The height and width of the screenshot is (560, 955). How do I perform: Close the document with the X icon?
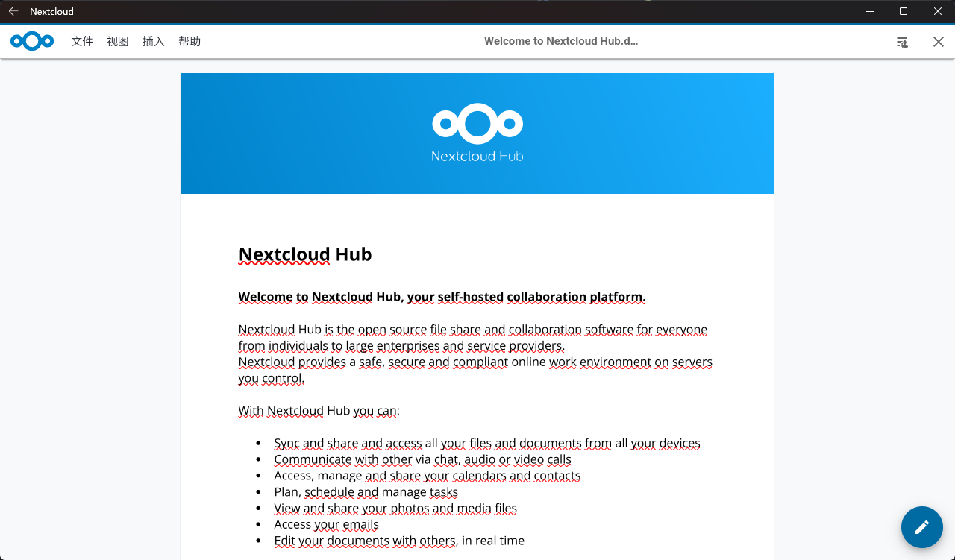[939, 42]
